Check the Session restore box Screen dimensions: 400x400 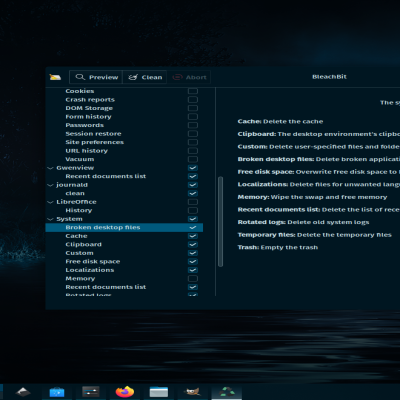[x=193, y=134]
